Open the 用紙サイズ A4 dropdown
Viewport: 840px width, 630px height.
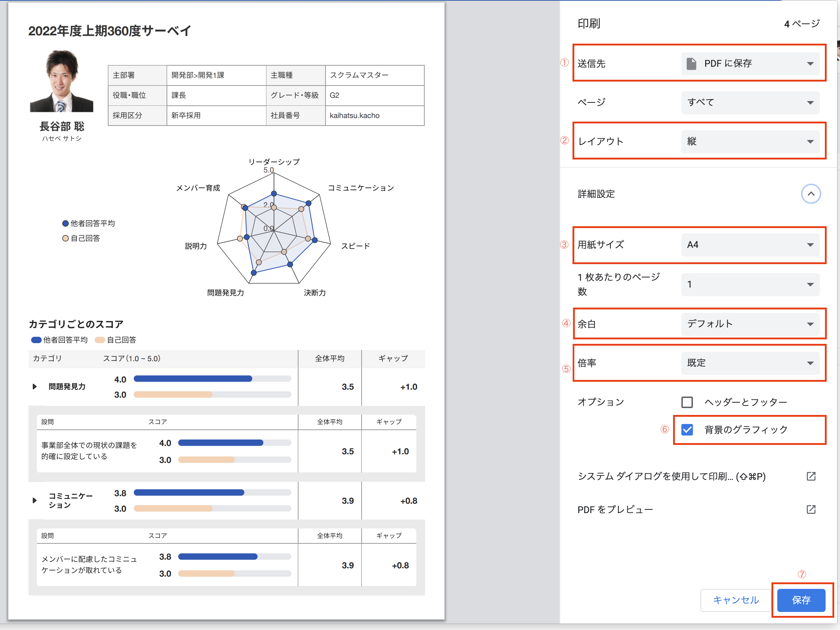[750, 245]
